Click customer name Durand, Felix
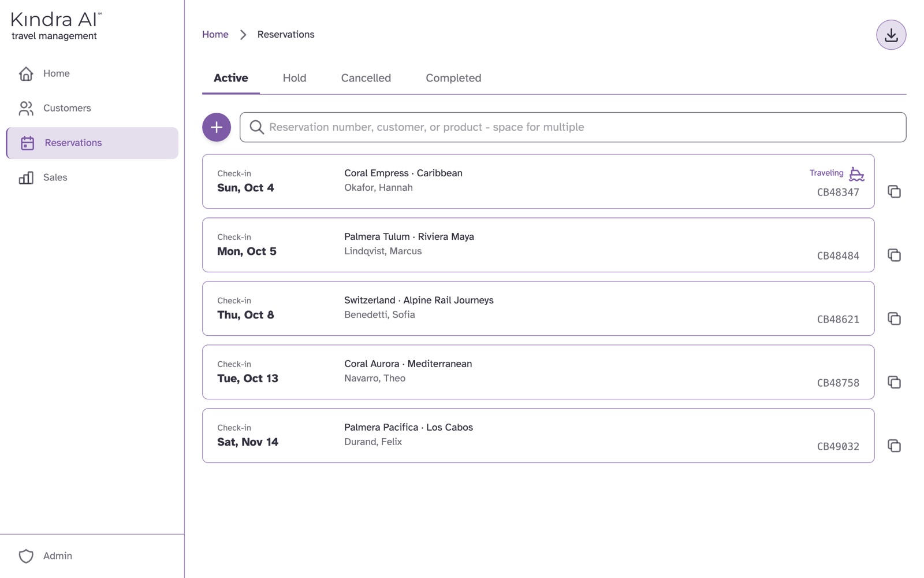This screenshot has width=924, height=578. [x=373, y=442]
